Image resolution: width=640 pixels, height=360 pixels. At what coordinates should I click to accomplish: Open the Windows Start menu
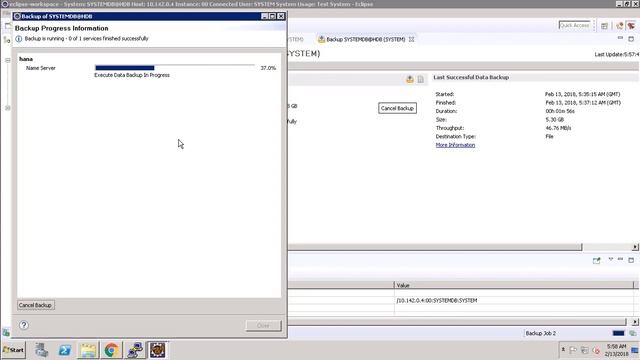coord(13,350)
